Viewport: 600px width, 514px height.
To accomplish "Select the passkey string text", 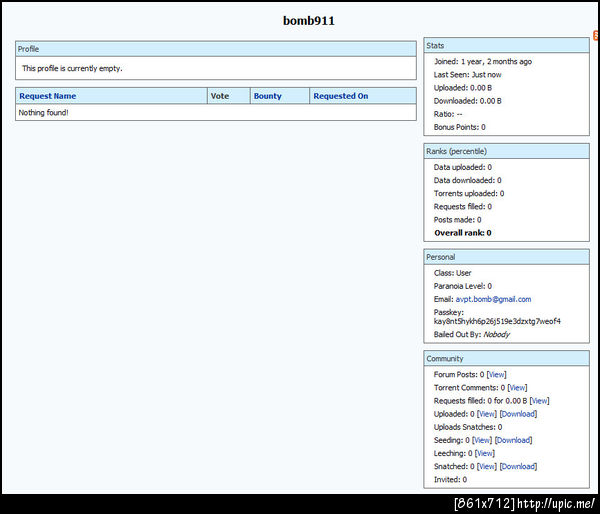I will [x=497, y=321].
